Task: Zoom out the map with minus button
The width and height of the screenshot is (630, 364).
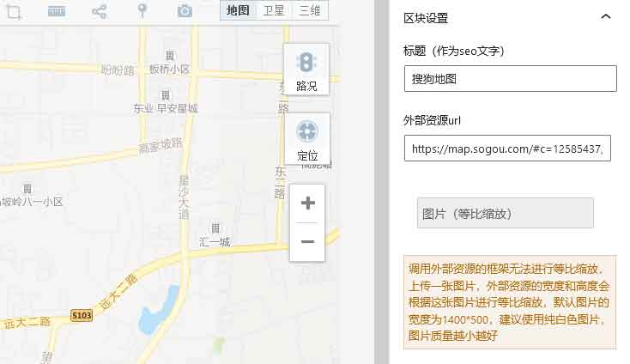Action: [307, 242]
